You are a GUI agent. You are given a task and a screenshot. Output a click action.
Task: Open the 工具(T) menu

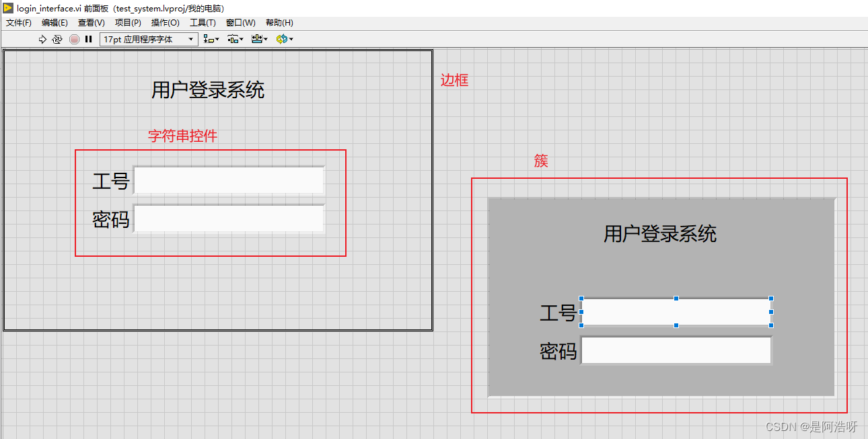click(x=201, y=22)
